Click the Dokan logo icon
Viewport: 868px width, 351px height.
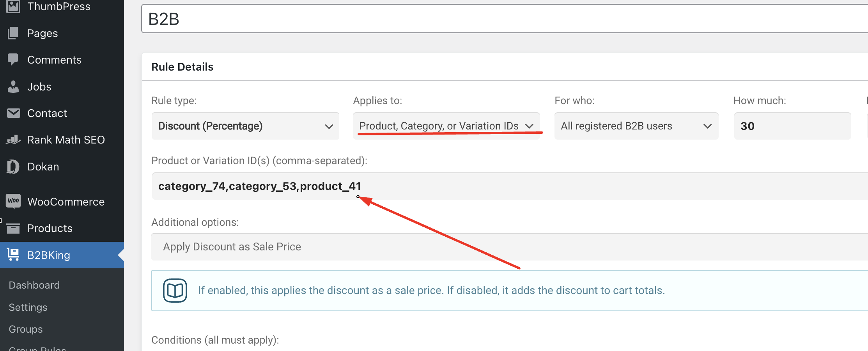coord(13,167)
